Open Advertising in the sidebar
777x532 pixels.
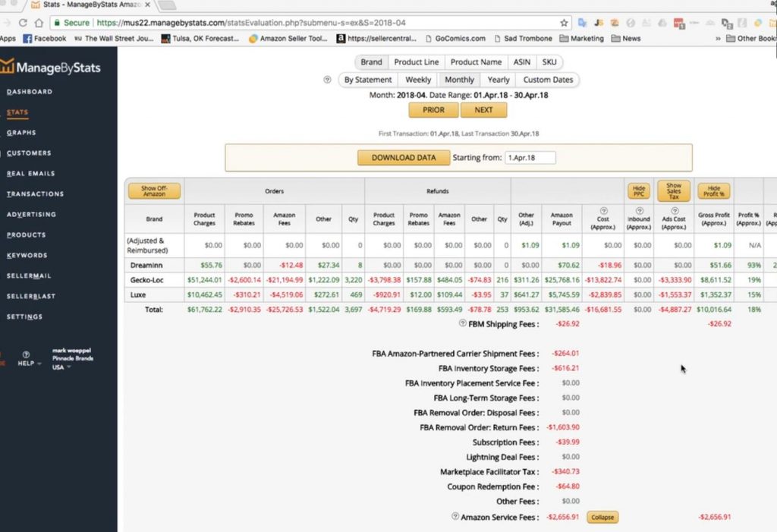tap(31, 215)
